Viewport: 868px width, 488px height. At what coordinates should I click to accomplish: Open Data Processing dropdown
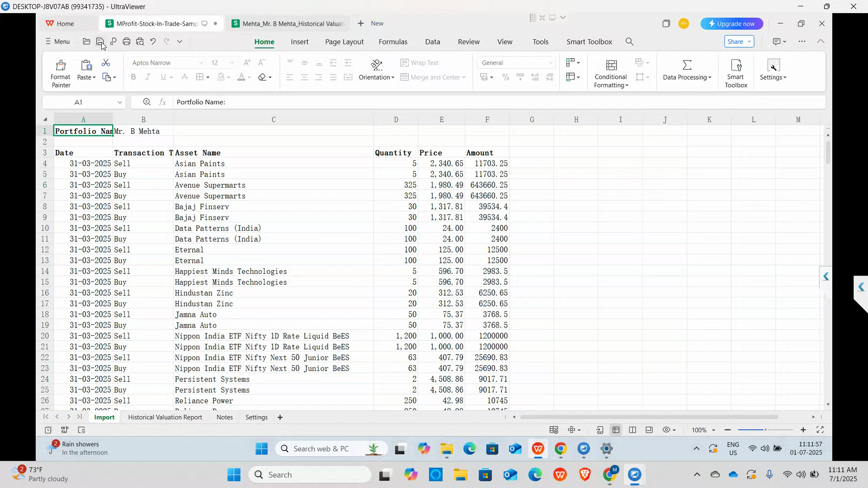(x=687, y=71)
